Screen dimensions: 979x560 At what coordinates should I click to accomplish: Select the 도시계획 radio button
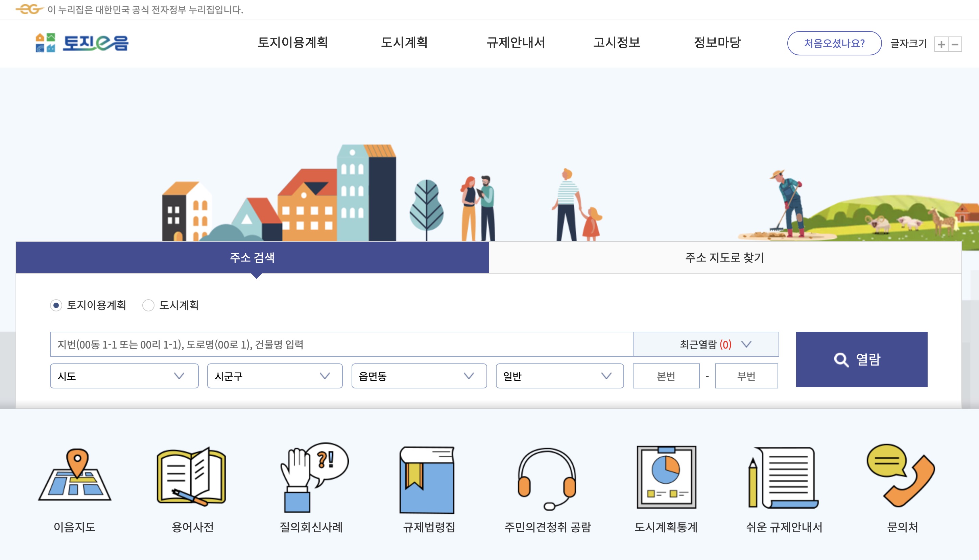pyautogui.click(x=148, y=306)
